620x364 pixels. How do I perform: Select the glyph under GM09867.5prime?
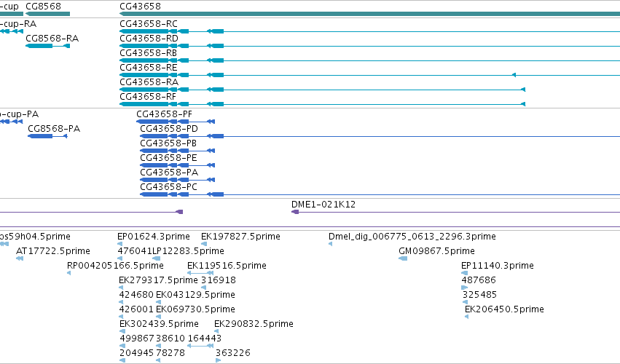(403, 258)
